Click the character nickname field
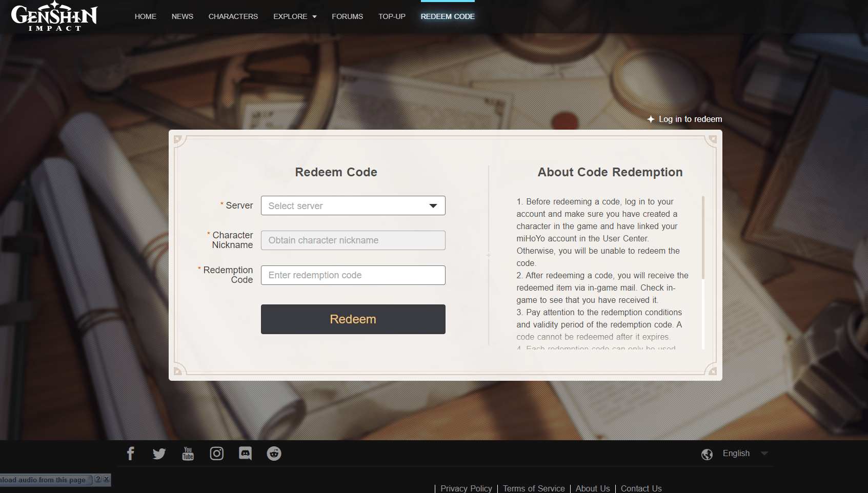The image size is (868, 493). click(353, 240)
